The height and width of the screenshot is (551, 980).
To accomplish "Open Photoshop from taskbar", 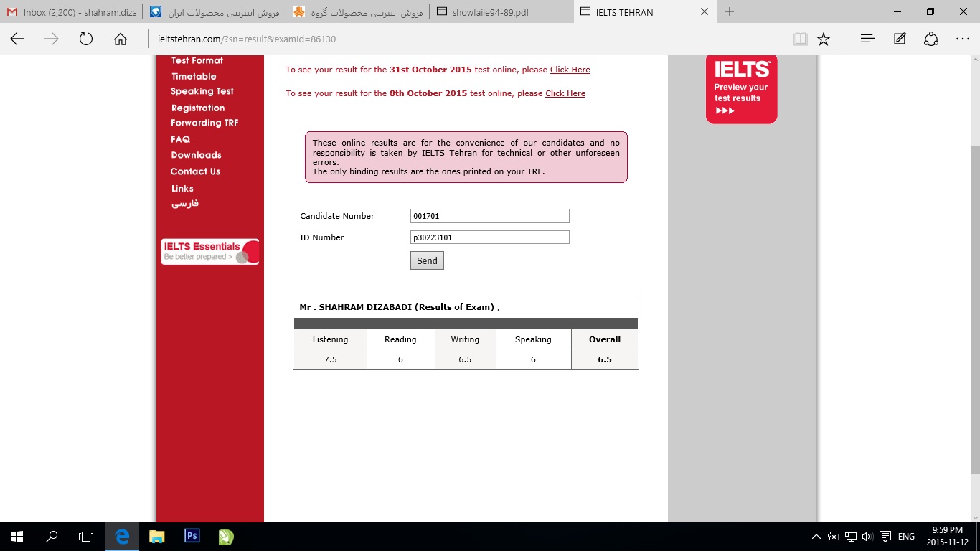I will (x=192, y=536).
